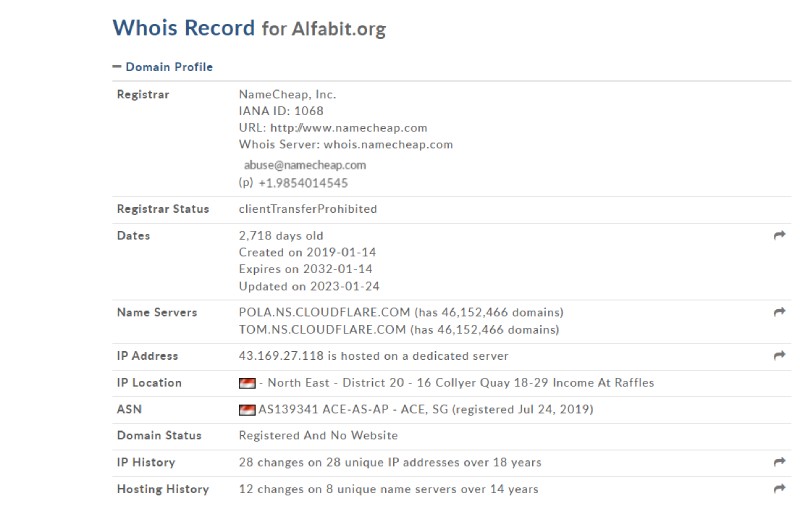Click the Hosting History row label
Viewport: 800px width, 509px height.
163,489
